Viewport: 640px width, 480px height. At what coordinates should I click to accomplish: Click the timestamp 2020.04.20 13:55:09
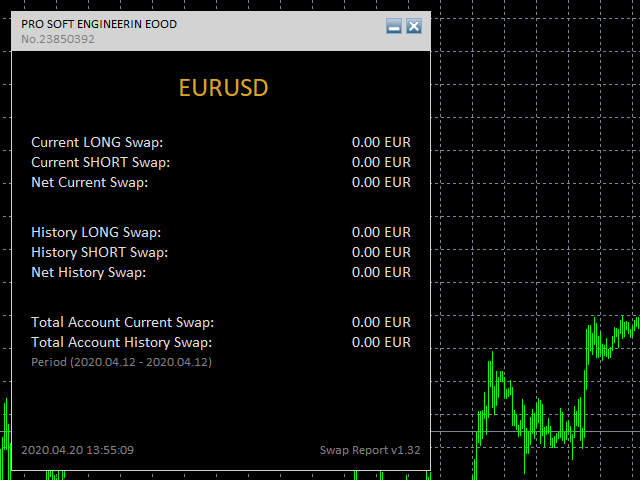pos(78,450)
